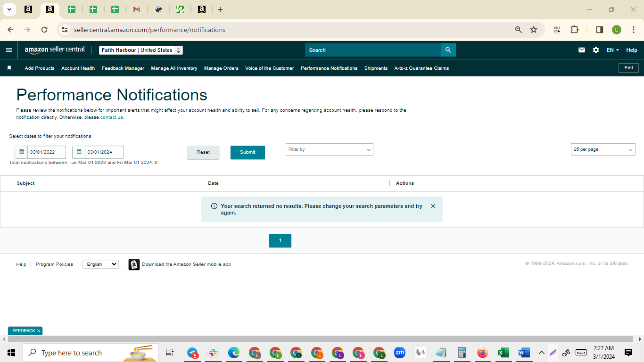This screenshot has width=644, height=362.
Task: Submit the date filter
Action: click(x=248, y=152)
